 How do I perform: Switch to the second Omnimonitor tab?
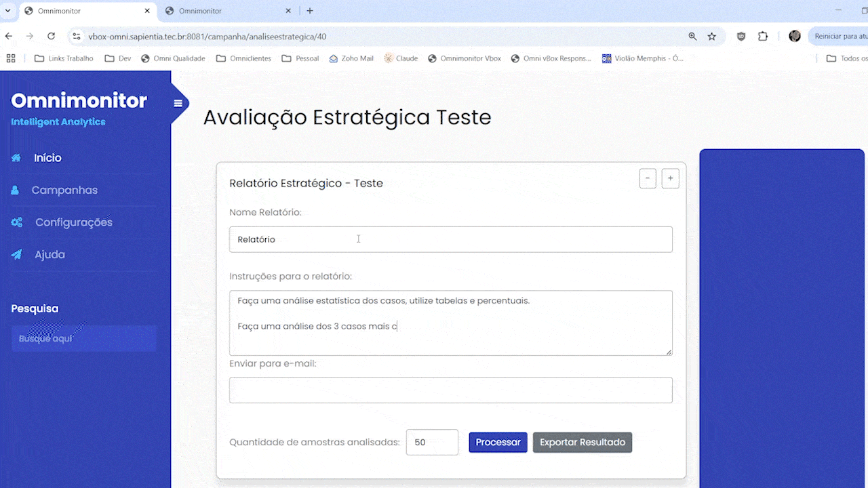[x=228, y=11]
